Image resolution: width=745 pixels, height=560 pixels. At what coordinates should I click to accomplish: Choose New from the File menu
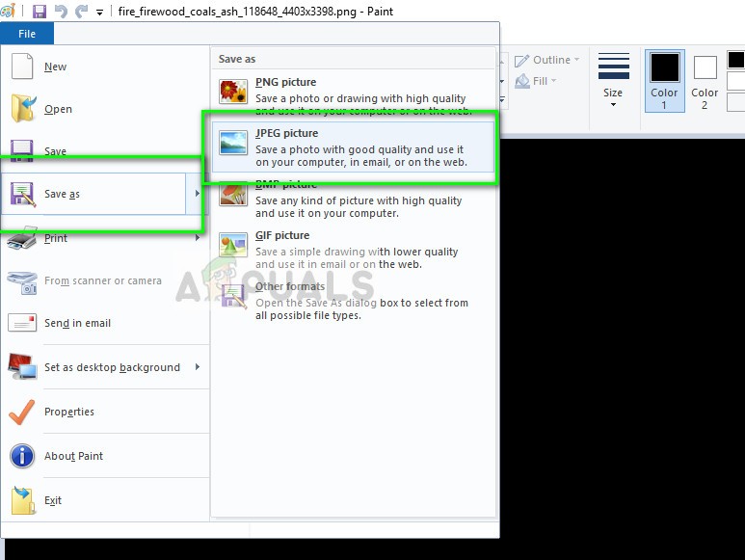click(104, 67)
